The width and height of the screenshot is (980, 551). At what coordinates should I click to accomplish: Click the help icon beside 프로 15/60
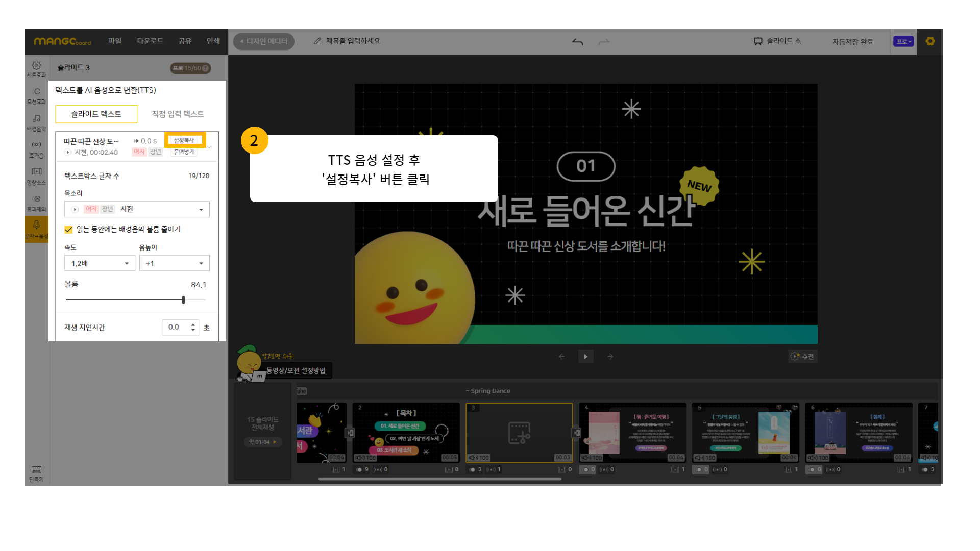click(x=205, y=68)
